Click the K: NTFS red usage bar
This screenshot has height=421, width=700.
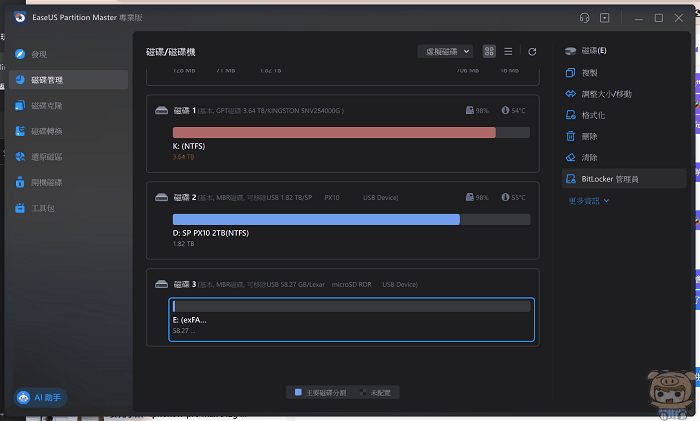click(334, 132)
